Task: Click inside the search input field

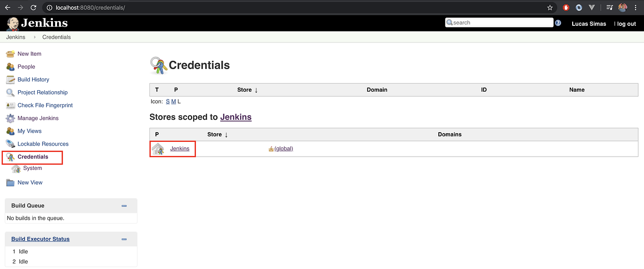Action: (x=499, y=22)
